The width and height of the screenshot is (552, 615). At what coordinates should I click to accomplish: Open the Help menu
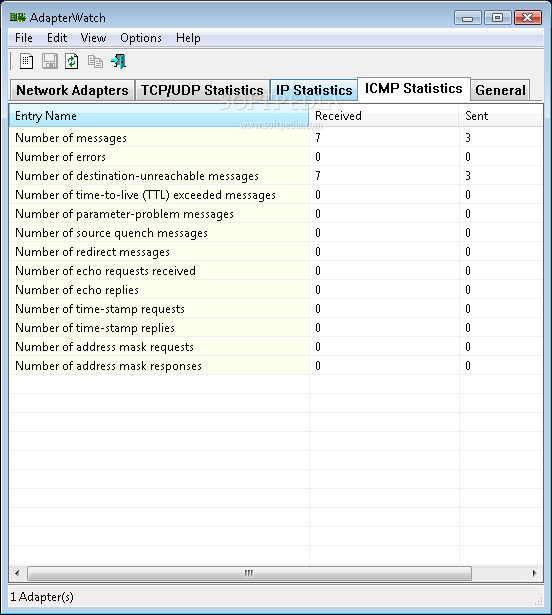pyautogui.click(x=188, y=38)
